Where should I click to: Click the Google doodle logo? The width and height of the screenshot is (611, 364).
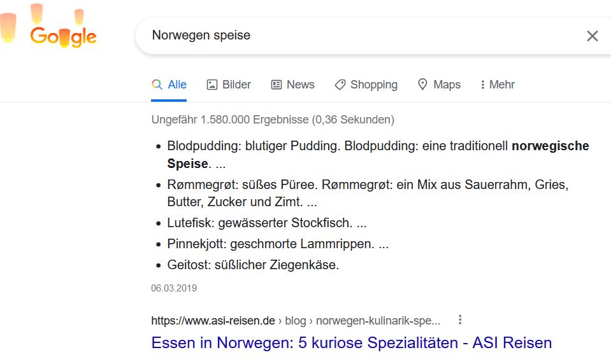click(63, 36)
